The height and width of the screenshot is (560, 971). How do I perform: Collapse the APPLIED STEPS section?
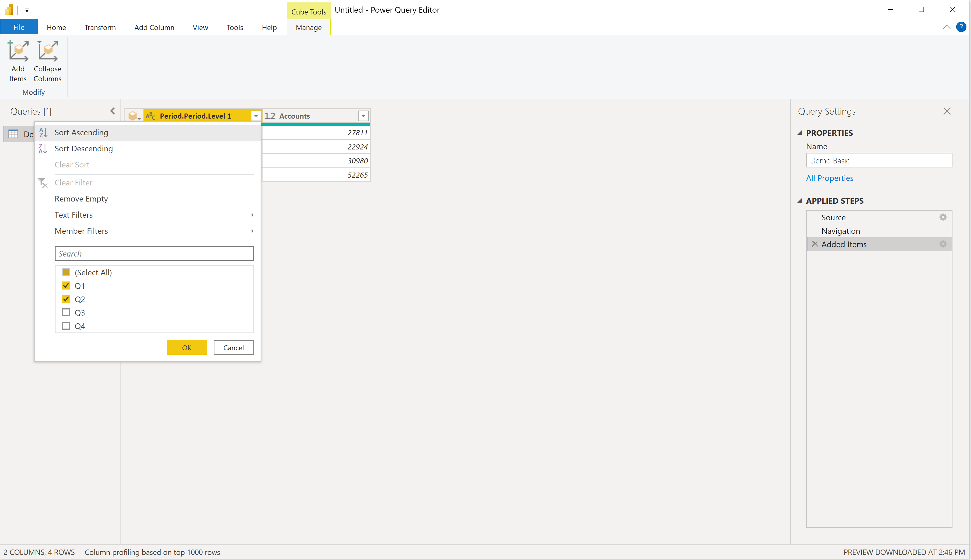click(800, 201)
